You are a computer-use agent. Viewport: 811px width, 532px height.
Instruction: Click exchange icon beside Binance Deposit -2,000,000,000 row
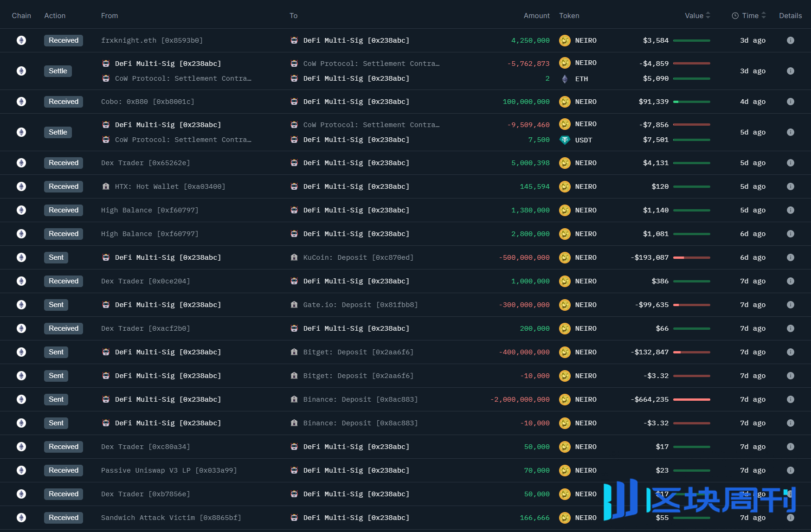(294, 399)
